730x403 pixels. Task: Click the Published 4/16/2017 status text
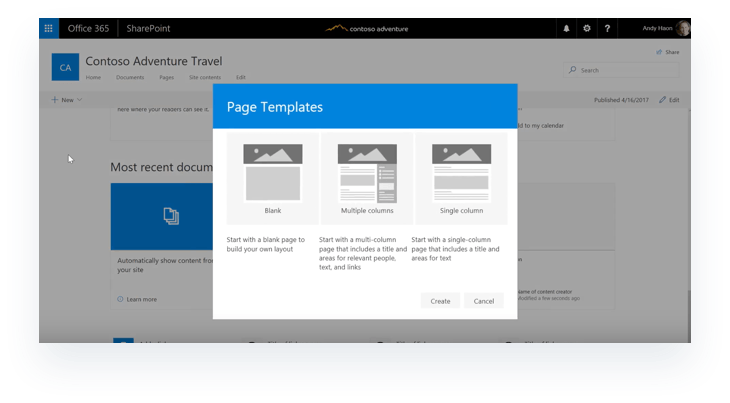(621, 100)
